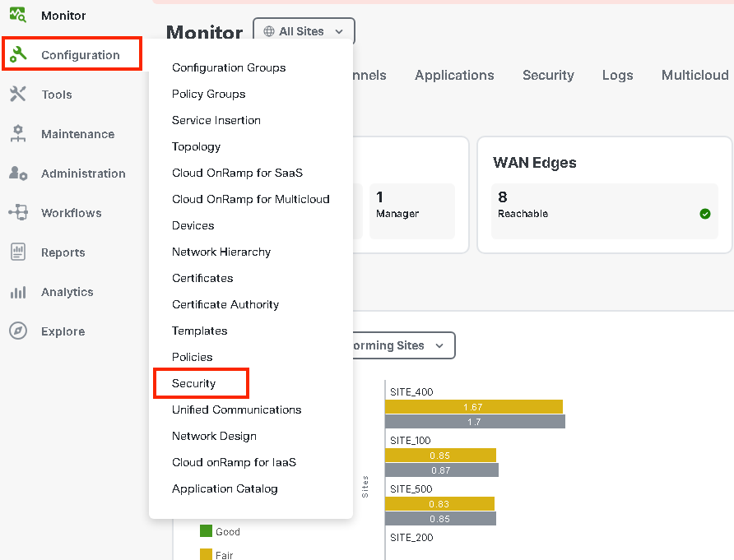Open Tools in the sidebar
Image resolution: width=734 pixels, height=560 pixels.
tap(57, 95)
